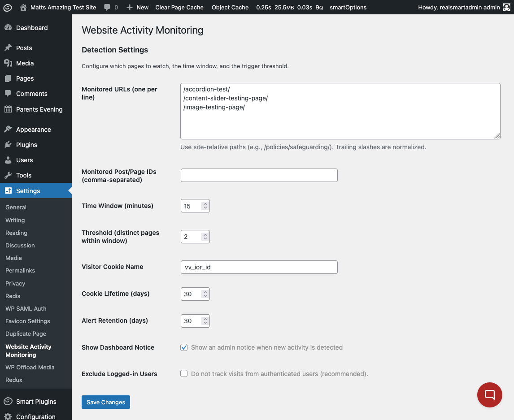This screenshot has height=420, width=514.
Task: Click the Time Window minutes stepper arrows
Action: 205,206
